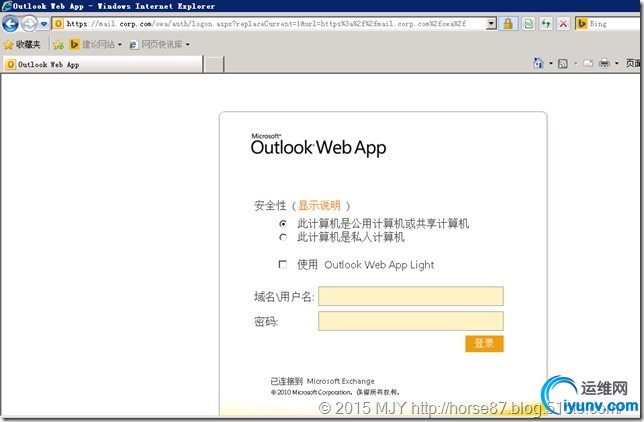644x422 pixels.
Task: Go back with the browser Back arrow
Action: click(10, 24)
